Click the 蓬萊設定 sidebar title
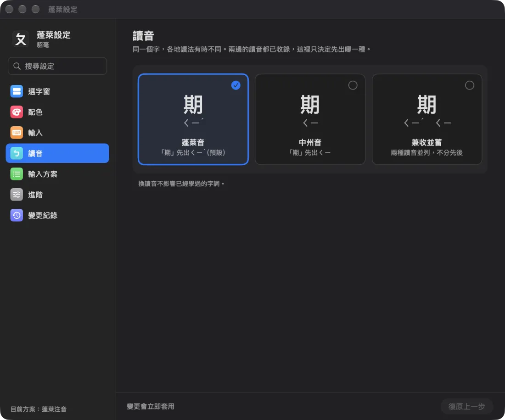 click(53, 35)
